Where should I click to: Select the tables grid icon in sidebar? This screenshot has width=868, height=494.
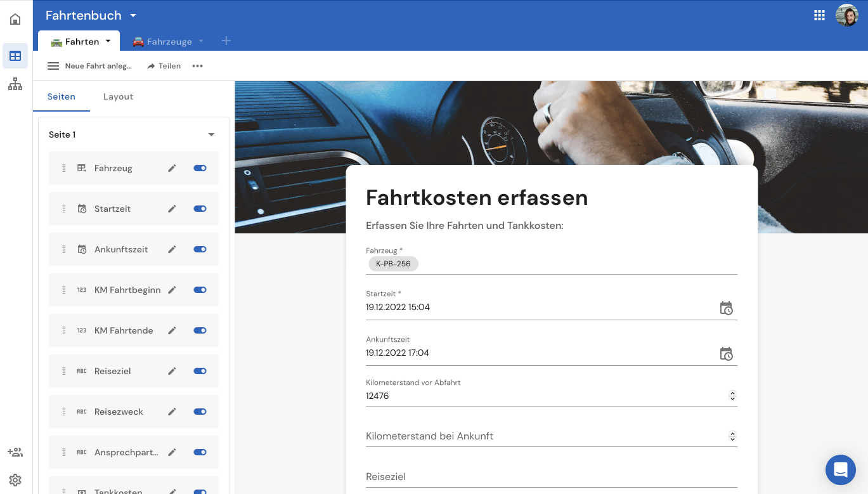point(15,56)
